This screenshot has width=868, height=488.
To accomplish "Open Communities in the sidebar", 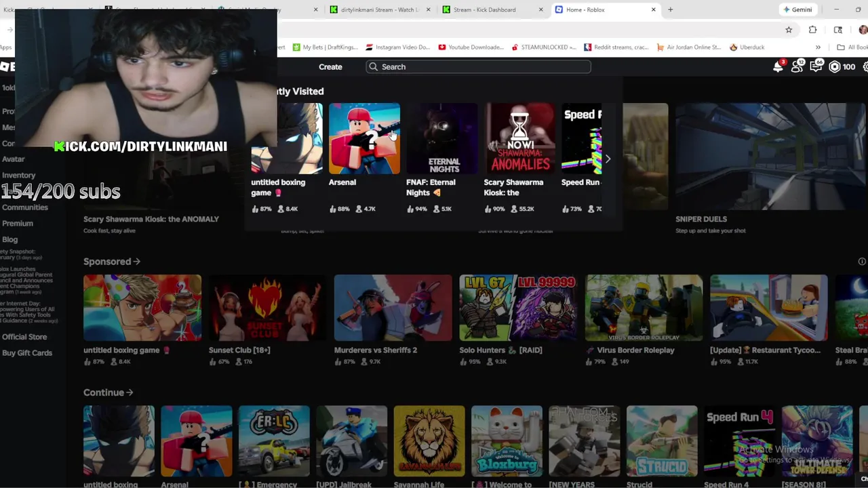I will point(25,207).
